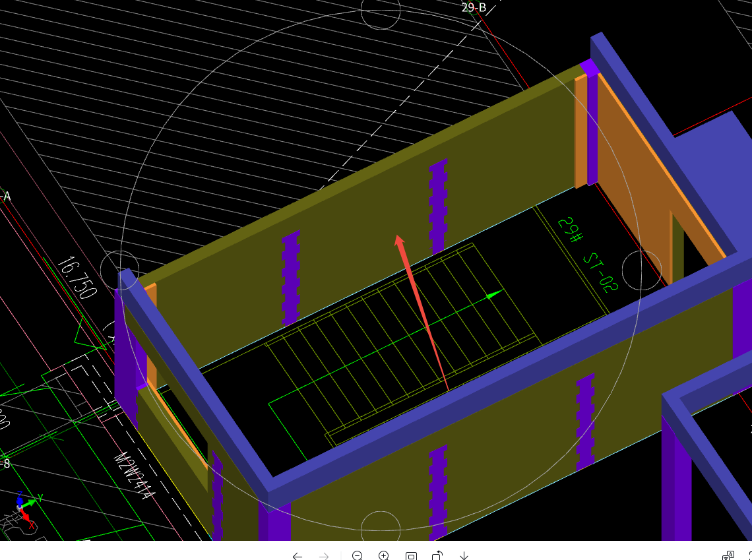This screenshot has height=560, width=752.
Task: Rotate the image counterclockwise
Action: coord(437,555)
